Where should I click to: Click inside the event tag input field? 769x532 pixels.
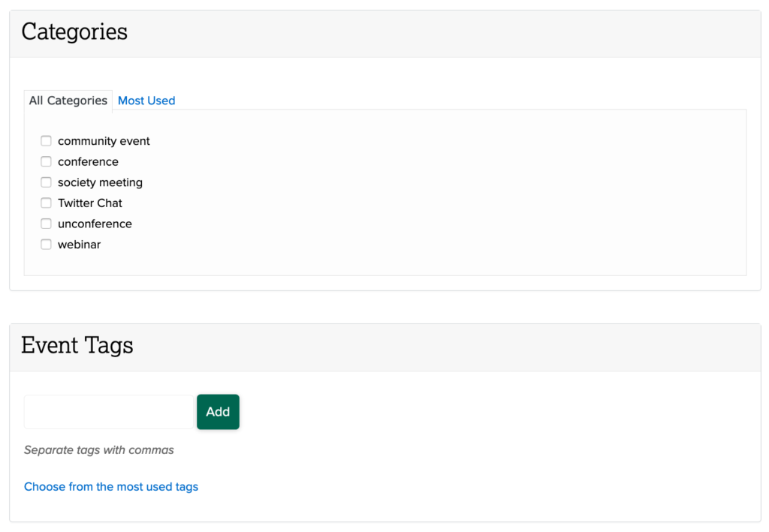(x=108, y=411)
